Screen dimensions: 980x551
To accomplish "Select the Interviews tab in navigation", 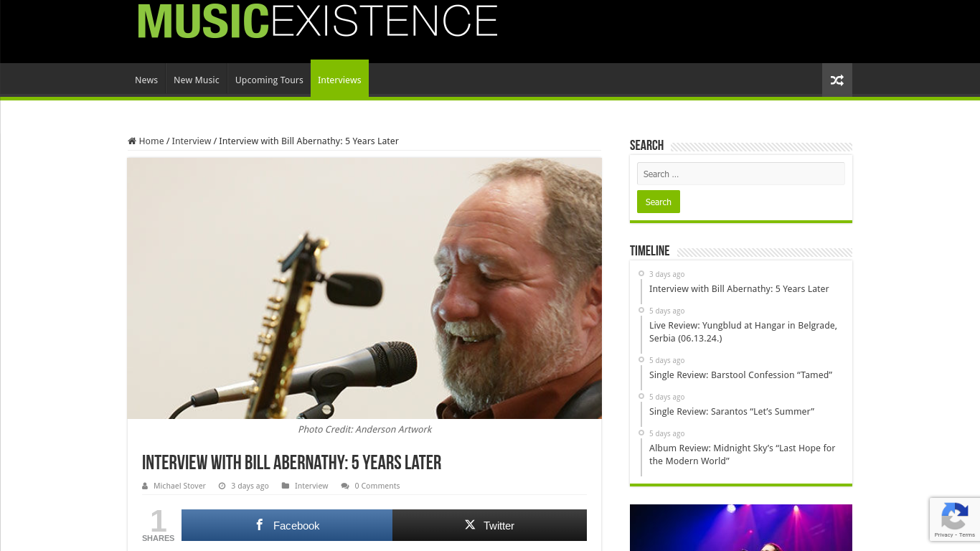I will 339,79.
